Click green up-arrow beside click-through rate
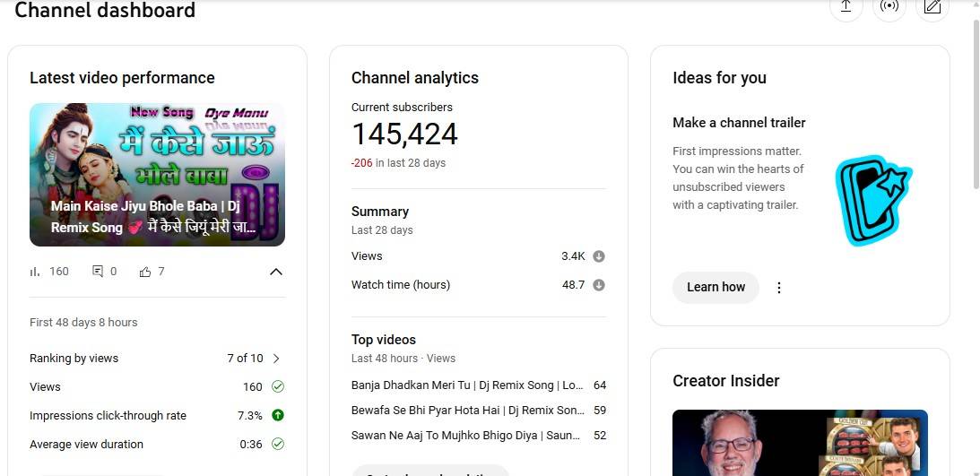The height and width of the screenshot is (476, 980). point(278,416)
